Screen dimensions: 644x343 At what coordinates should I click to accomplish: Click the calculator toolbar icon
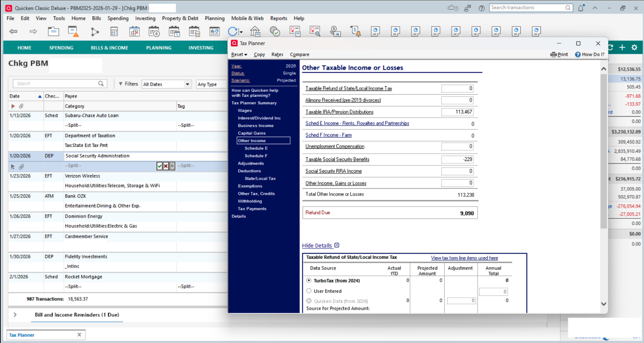(114, 31)
